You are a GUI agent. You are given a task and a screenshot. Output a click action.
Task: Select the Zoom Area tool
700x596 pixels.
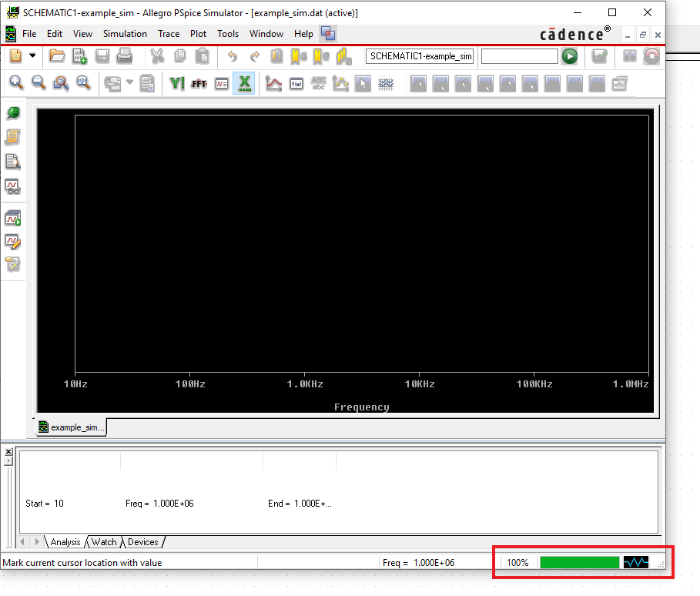coord(61,83)
